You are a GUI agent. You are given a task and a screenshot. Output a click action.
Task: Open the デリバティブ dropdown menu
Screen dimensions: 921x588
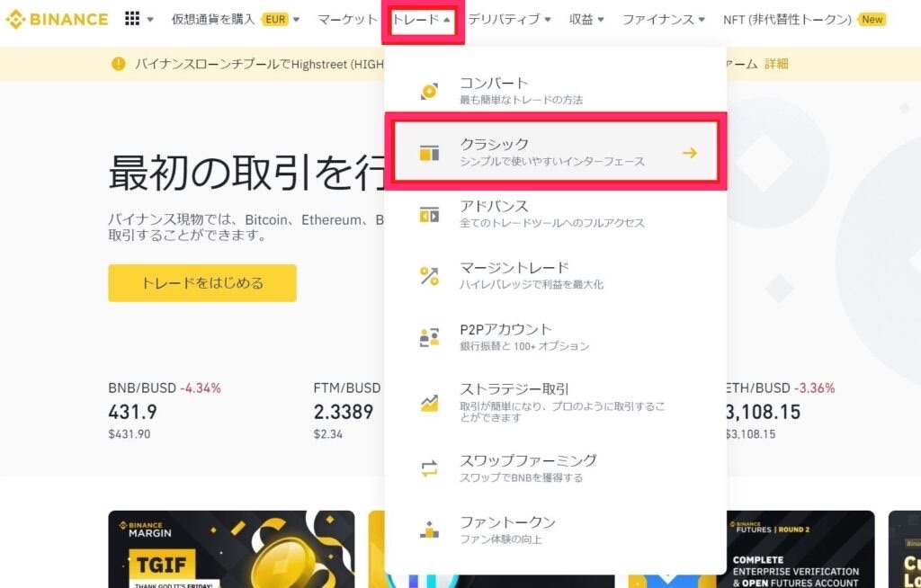509,20
